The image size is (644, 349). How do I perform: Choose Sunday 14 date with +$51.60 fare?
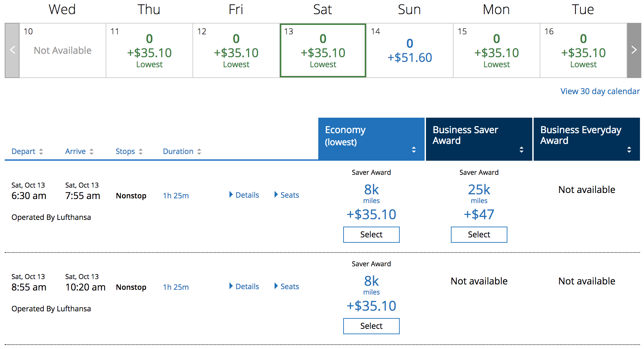point(409,50)
